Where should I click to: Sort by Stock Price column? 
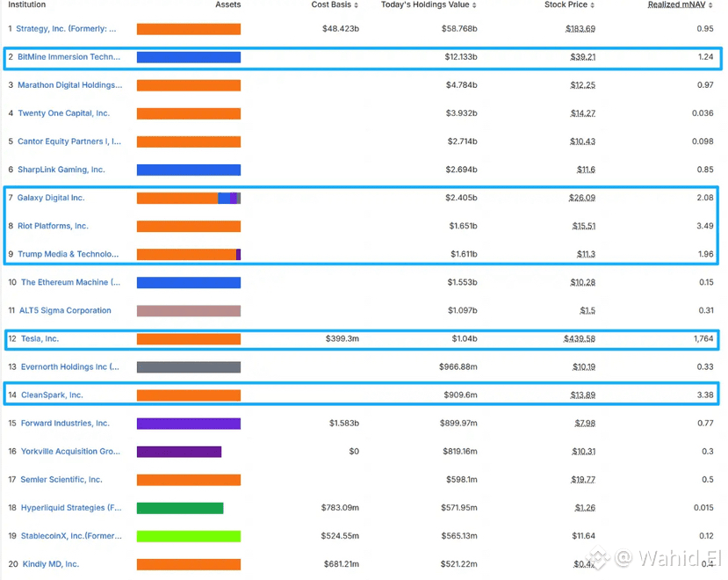tap(569, 4)
